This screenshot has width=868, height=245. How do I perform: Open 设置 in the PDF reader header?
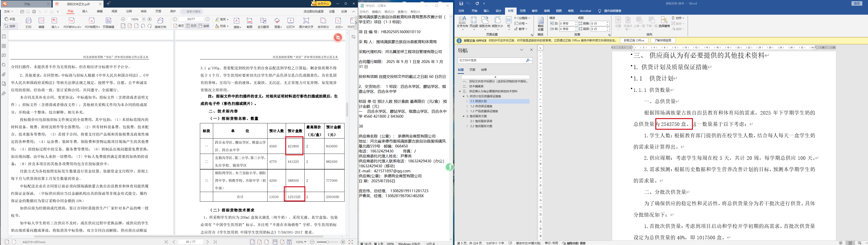(x=332, y=11)
